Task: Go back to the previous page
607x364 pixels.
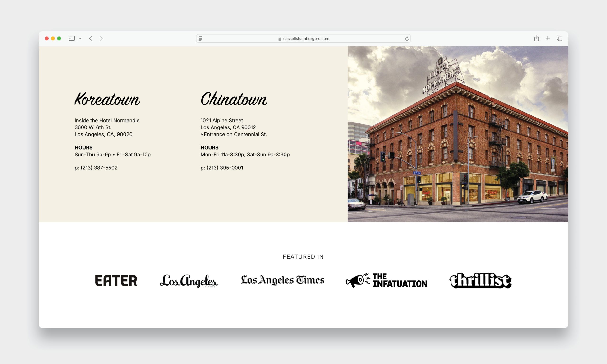Action: [x=91, y=38]
